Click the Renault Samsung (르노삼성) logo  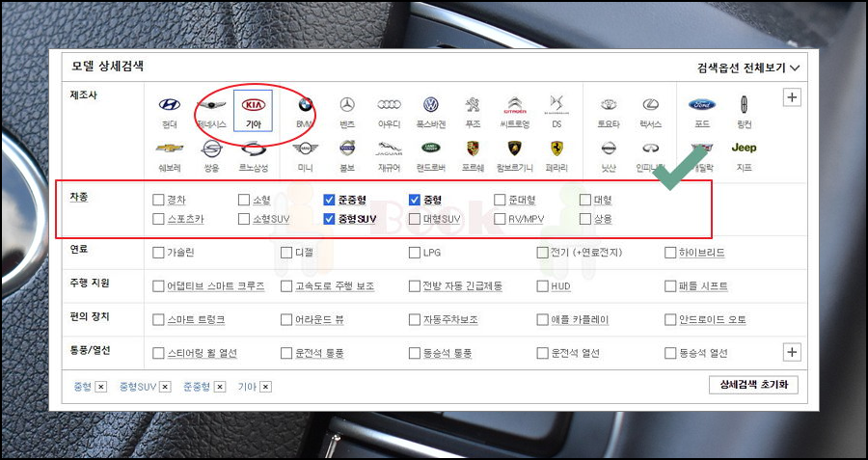254,149
